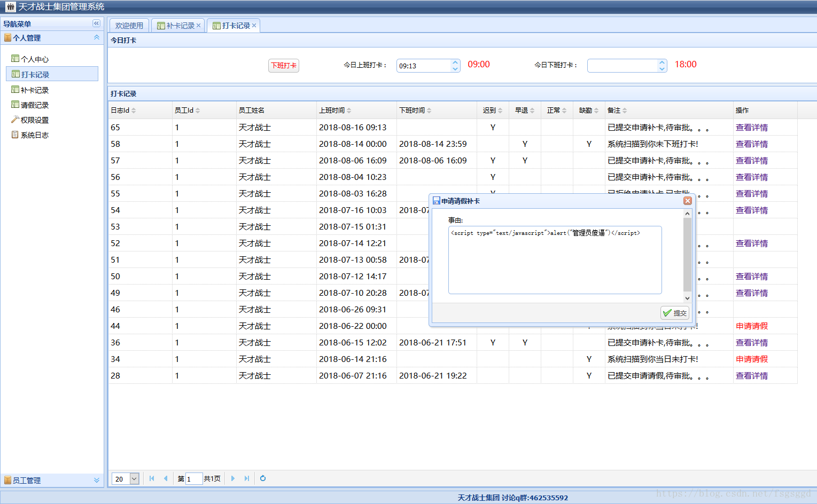Click the page number input field
Screen dimensions: 817x504
tap(193, 479)
